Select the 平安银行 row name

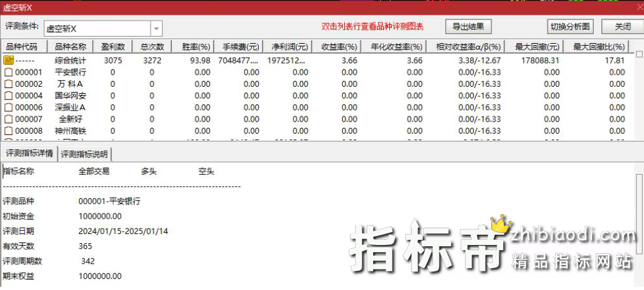click(x=71, y=72)
